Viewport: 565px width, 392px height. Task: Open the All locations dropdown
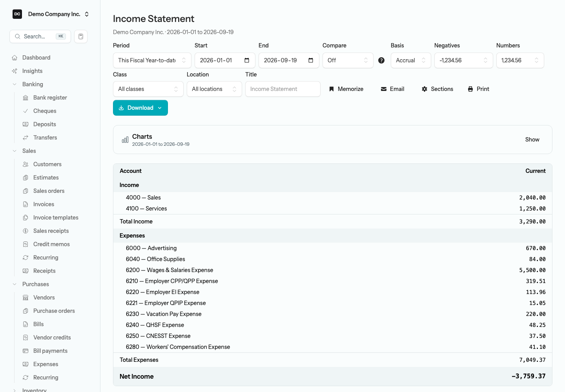[x=214, y=89]
